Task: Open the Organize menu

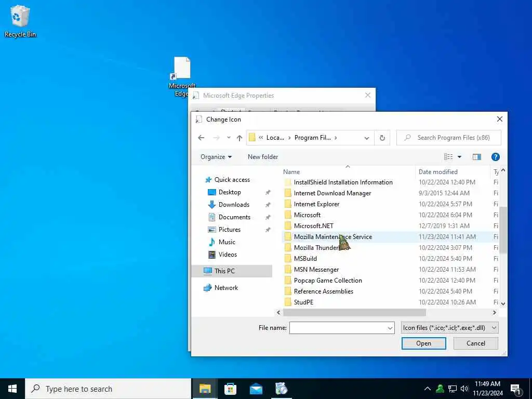Action: 216,157
